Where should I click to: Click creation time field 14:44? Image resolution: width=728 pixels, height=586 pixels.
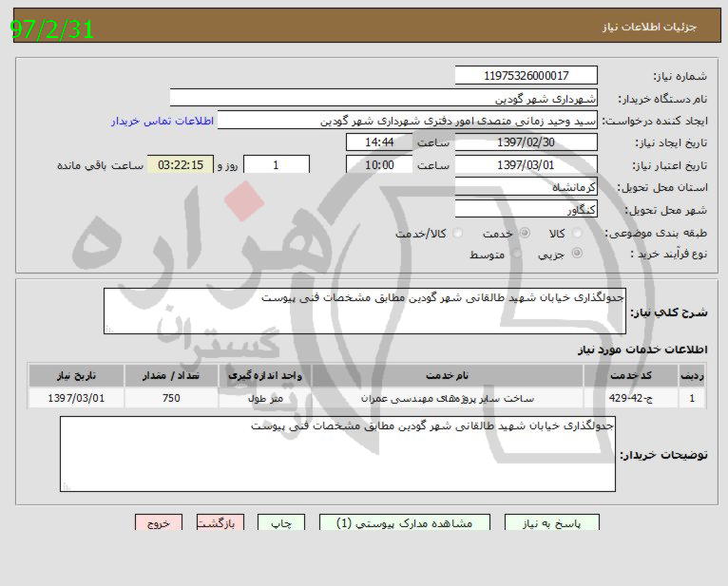coord(379,142)
